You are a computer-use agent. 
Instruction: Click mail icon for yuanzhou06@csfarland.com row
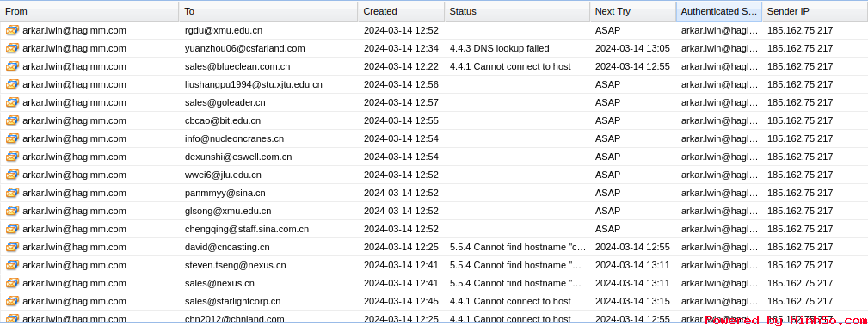[12, 48]
